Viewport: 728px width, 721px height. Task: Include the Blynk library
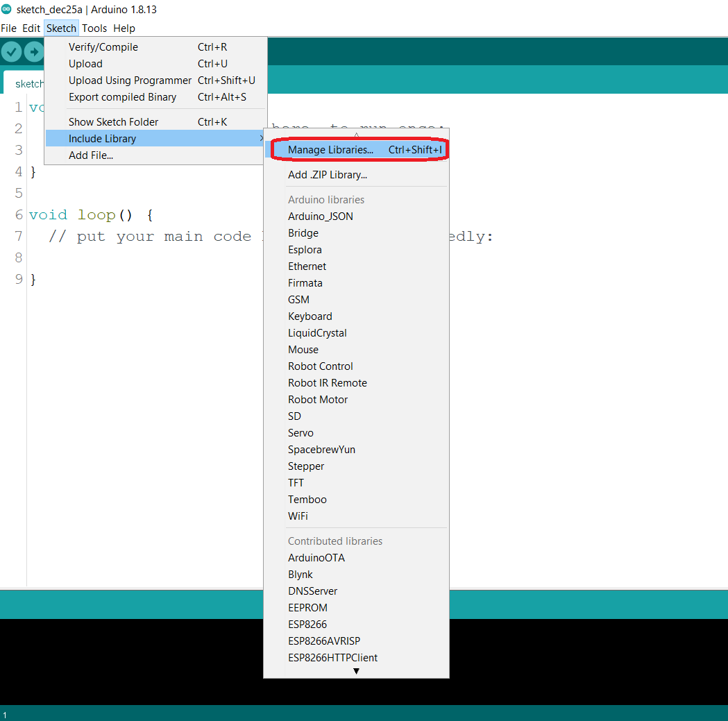coord(356,575)
